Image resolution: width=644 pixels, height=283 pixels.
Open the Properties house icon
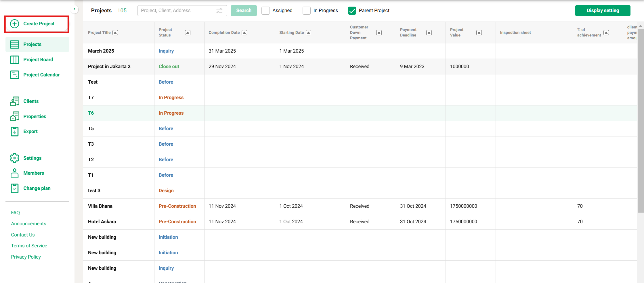[15, 116]
